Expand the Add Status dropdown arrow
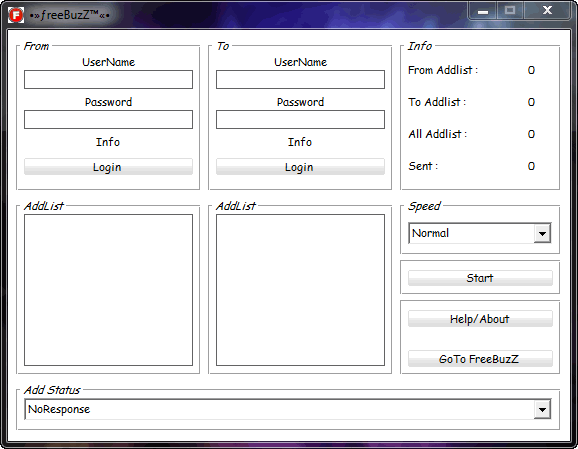This screenshot has width=578, height=449. coord(542,410)
